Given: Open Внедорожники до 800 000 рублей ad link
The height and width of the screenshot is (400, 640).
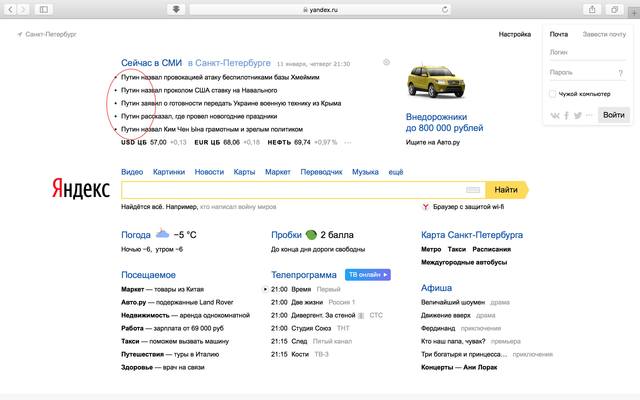Looking at the screenshot, I should tap(444, 122).
